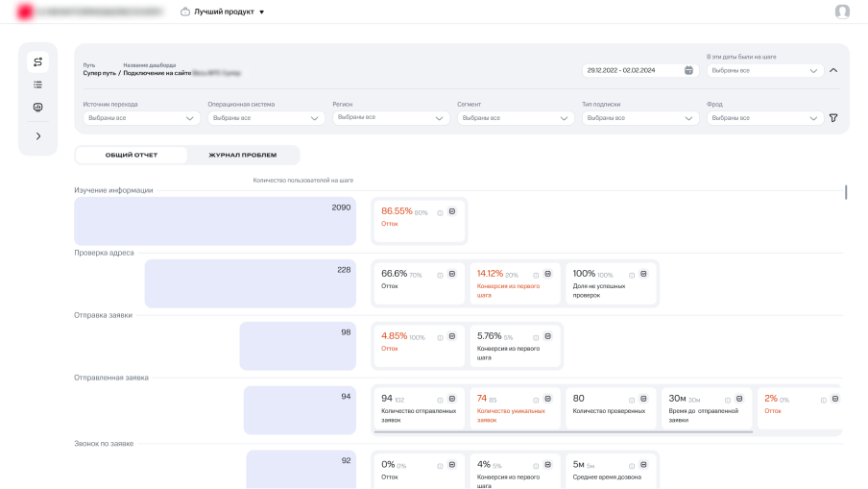Screen dimensions: 868x489
Task: Click the filter funnel icon beside Фрод
Action: click(833, 118)
